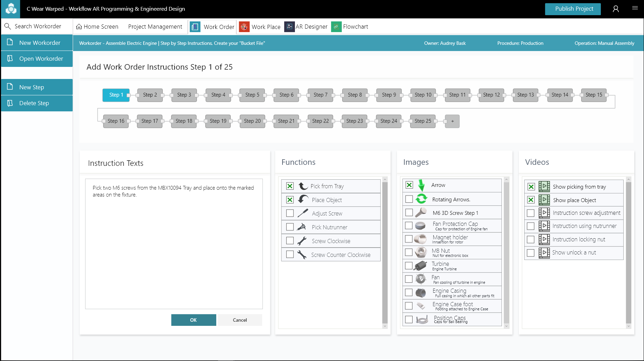Click the Flowchart green icon
644x361 pixels.
click(336, 27)
